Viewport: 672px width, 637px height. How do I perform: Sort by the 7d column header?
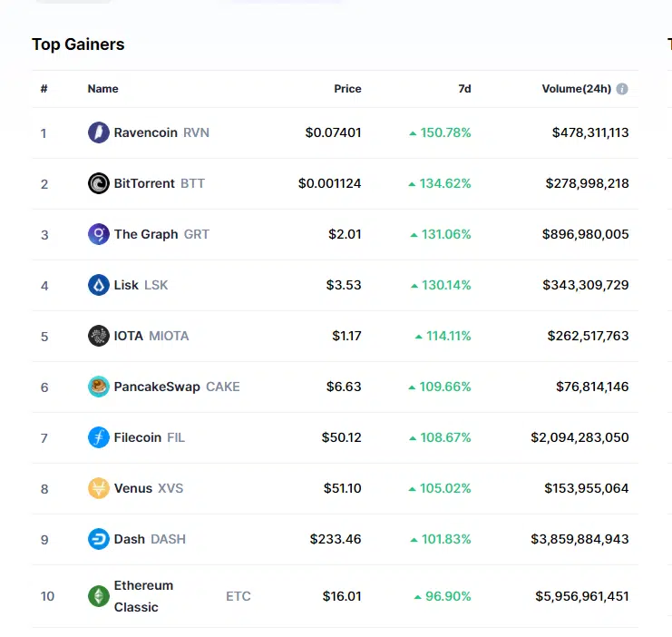(x=464, y=89)
